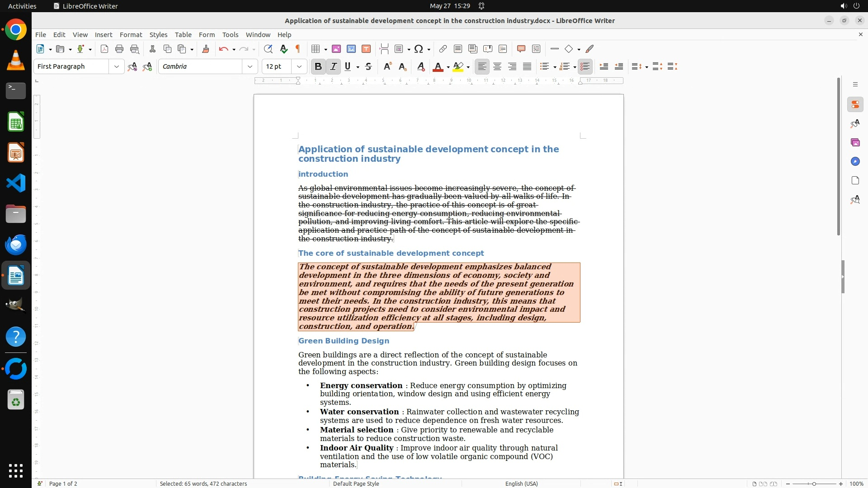
Task: Click the Export as PDF icon
Action: point(104,49)
